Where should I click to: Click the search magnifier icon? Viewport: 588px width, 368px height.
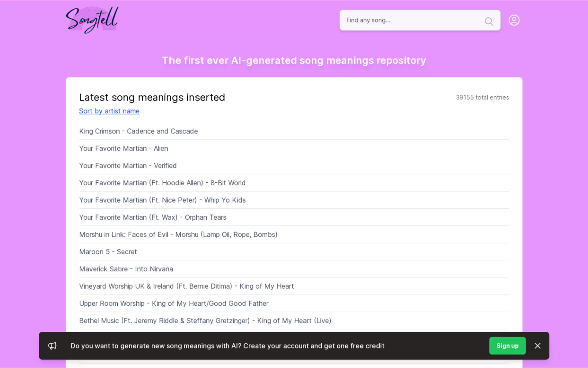489,21
